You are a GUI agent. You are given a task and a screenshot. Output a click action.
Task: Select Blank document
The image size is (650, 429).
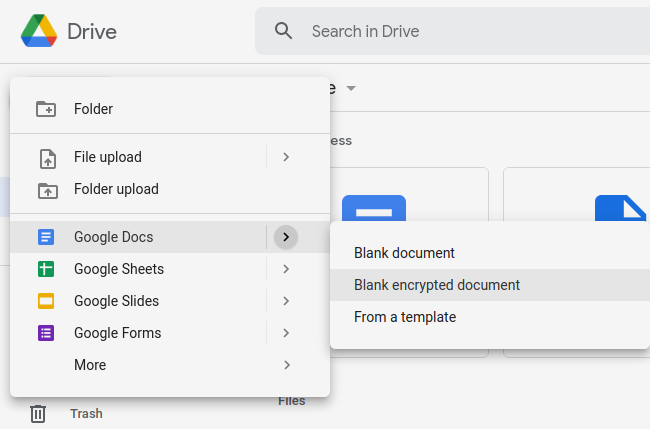pos(404,253)
